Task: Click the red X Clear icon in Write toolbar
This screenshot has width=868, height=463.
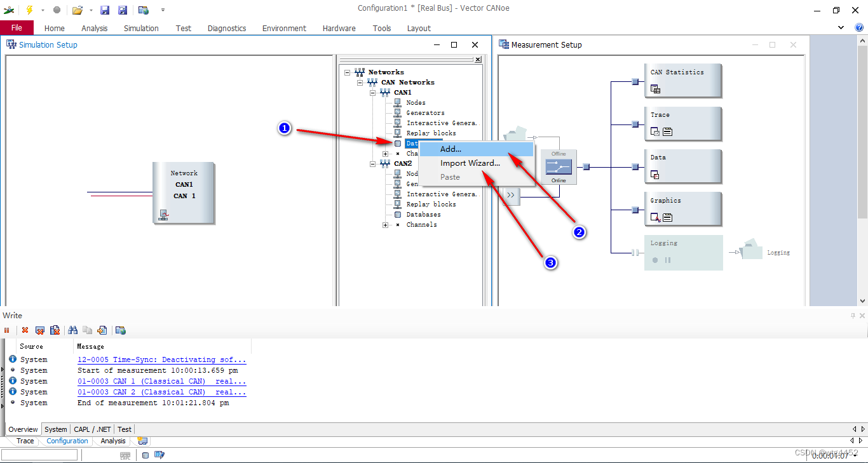Action: coord(25,330)
